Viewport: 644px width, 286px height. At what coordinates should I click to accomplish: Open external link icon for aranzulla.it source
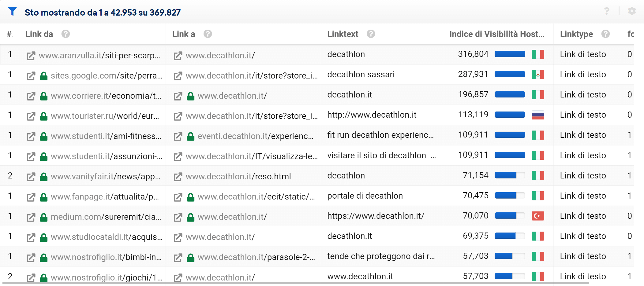[31, 56]
